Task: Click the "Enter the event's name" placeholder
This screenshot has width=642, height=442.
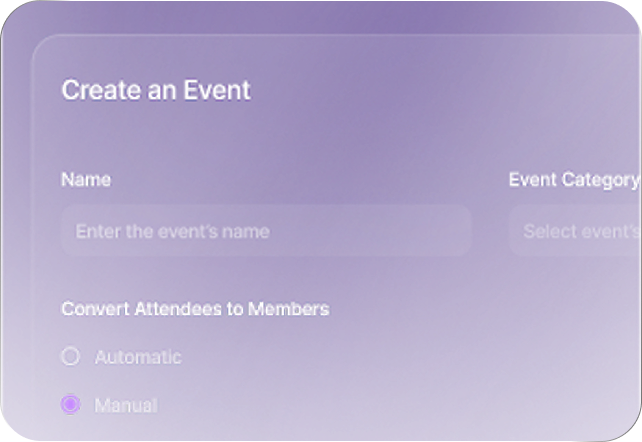Action: point(172,231)
